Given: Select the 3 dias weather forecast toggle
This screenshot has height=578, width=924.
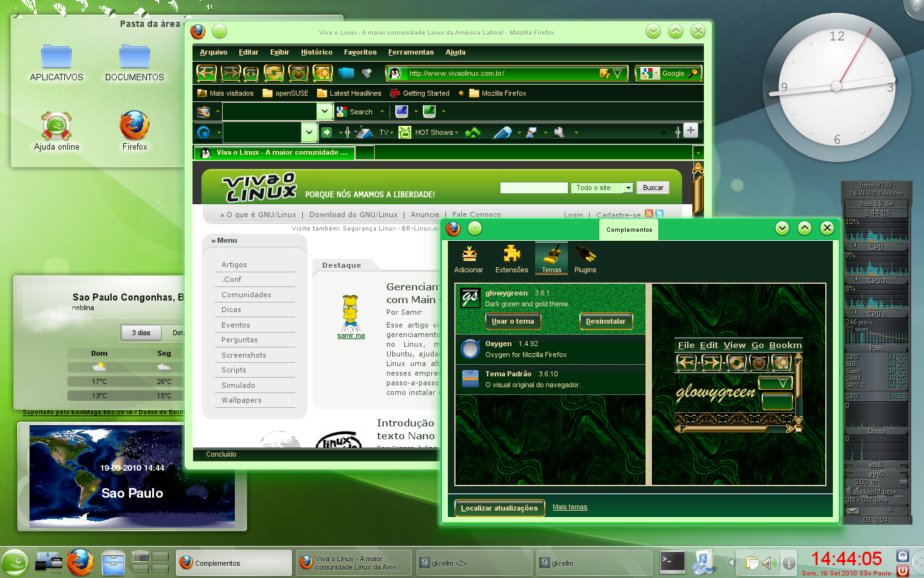Looking at the screenshot, I should [141, 333].
